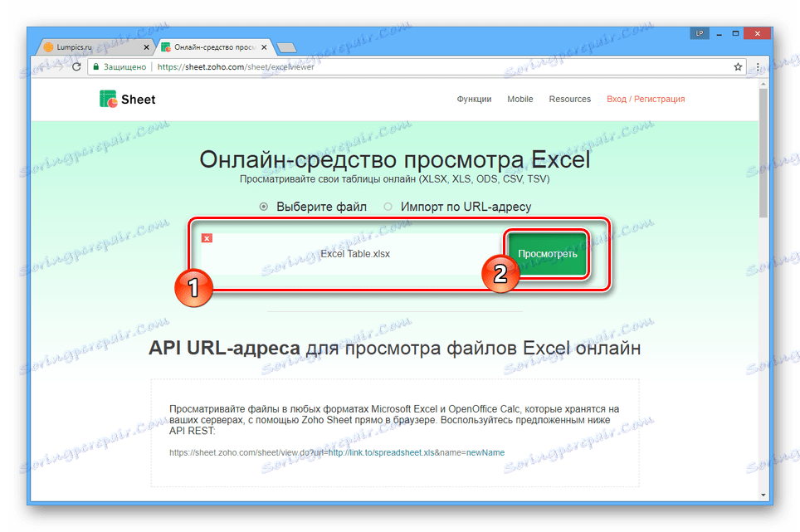Open the Функции navigation entry
Image resolution: width=800 pixels, height=532 pixels.
[x=474, y=99]
